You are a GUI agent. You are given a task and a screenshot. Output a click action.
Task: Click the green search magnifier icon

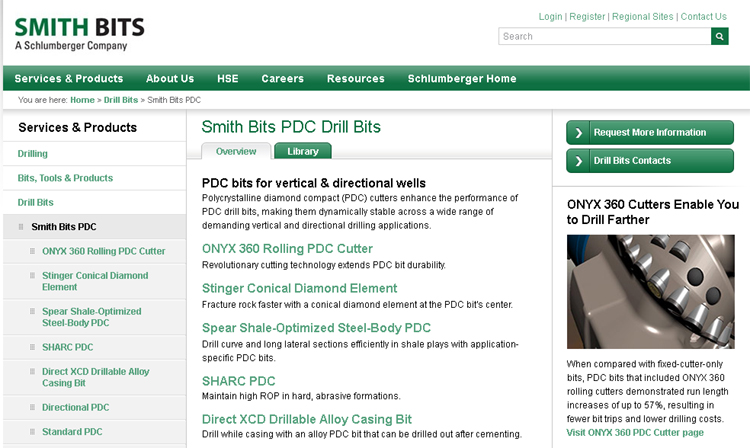point(719,36)
